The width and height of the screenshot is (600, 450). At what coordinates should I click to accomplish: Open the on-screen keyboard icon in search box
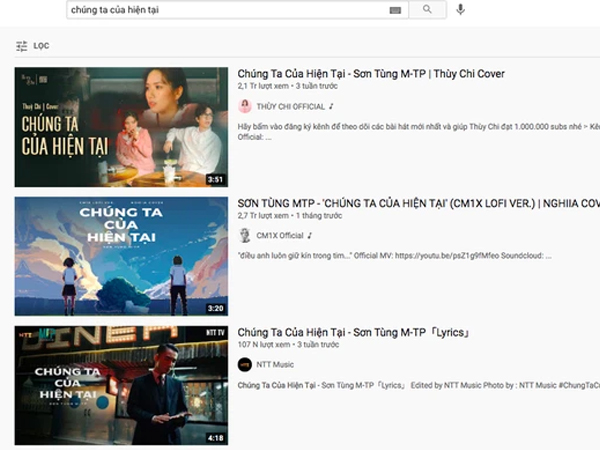[396, 10]
